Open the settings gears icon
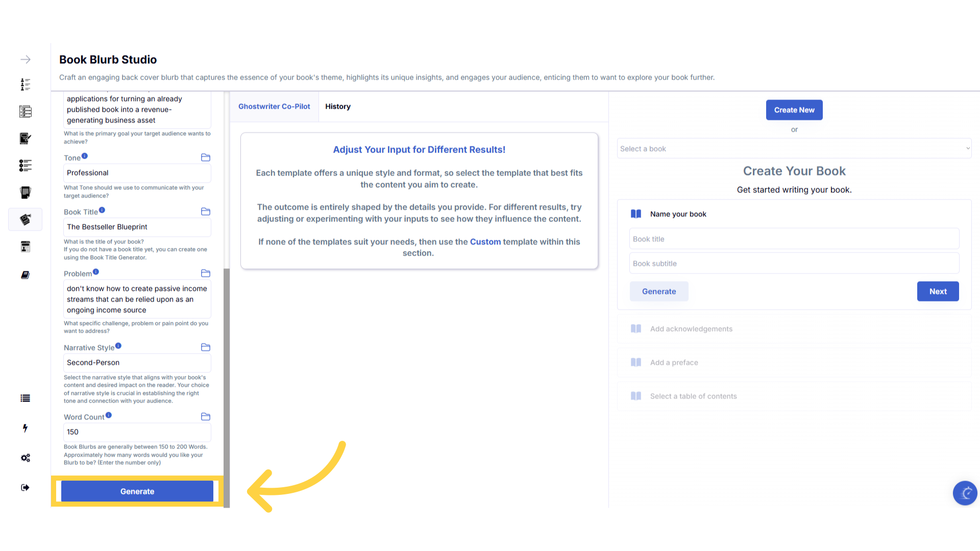 (25, 458)
